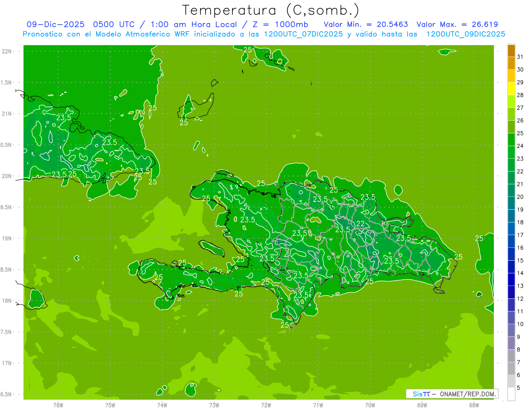Viewport: 532px width, 411px height.
Task: Pick the legend swatch between 29 and 30
Action: click(511, 76)
